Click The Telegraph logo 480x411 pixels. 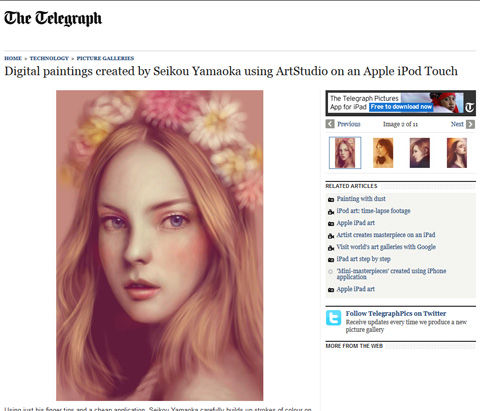coord(53,18)
